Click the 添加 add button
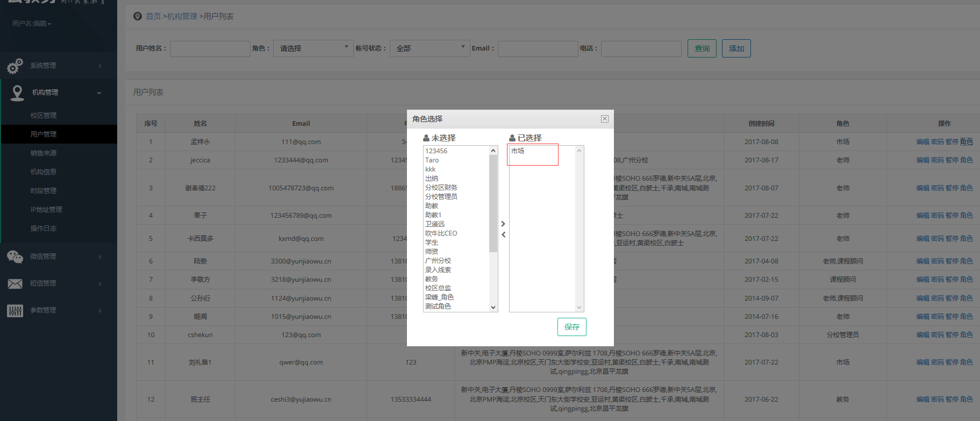This screenshot has height=421, width=980. 736,48
